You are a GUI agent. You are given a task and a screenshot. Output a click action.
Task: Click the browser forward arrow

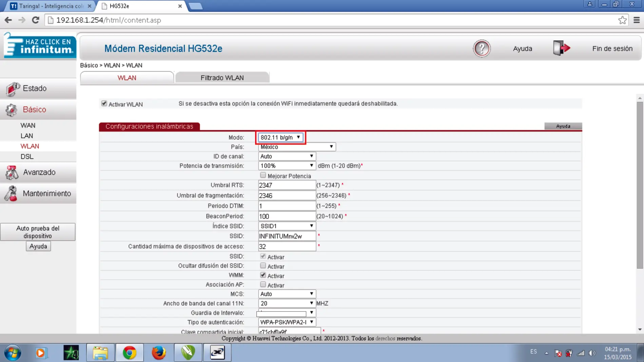point(22,20)
